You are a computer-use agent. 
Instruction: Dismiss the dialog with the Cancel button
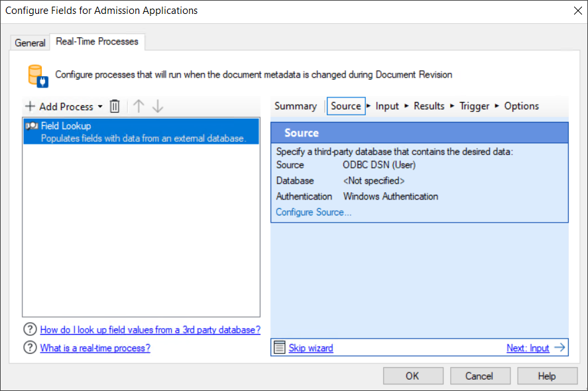pyautogui.click(x=480, y=375)
